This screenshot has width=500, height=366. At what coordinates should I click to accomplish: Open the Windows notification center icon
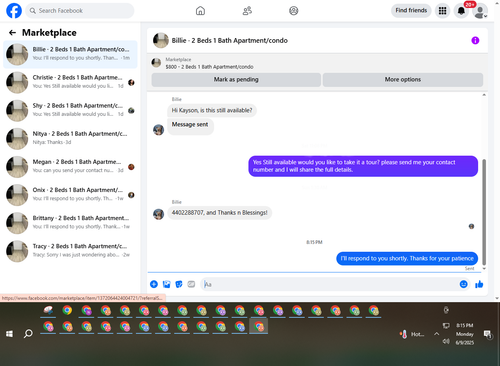488,334
